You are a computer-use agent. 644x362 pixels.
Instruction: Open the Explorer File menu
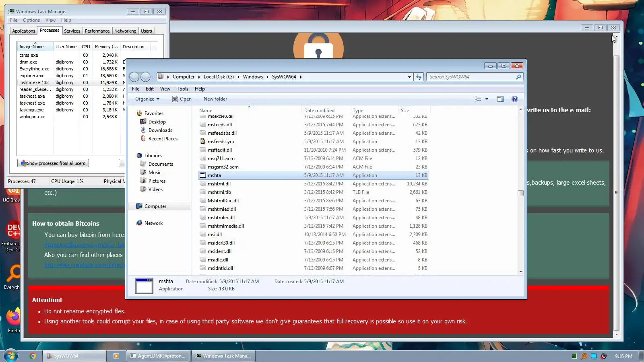click(136, 89)
